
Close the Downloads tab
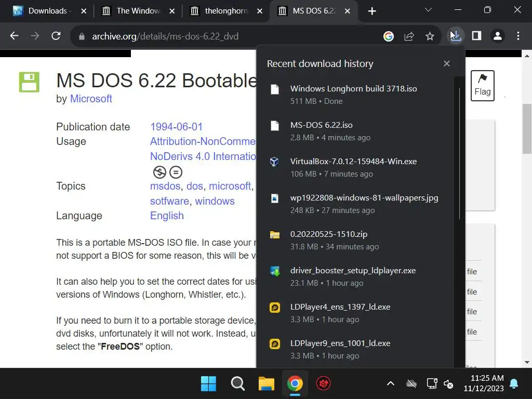(x=84, y=11)
